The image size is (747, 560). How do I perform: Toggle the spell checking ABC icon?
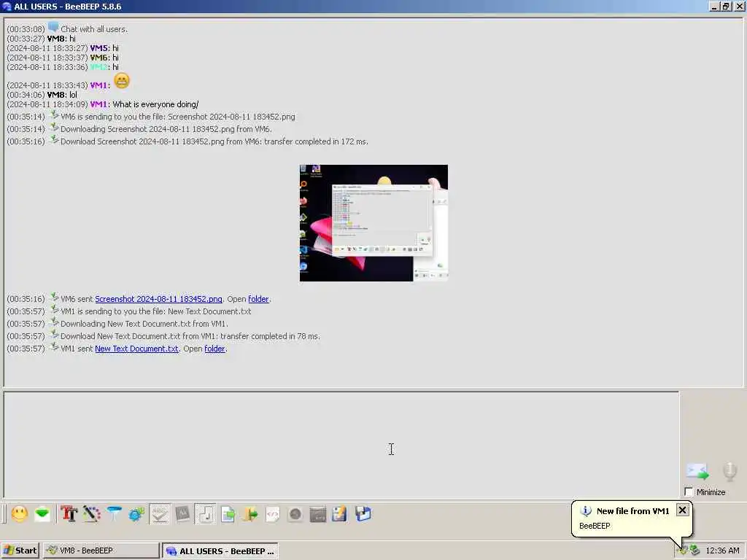click(160, 514)
